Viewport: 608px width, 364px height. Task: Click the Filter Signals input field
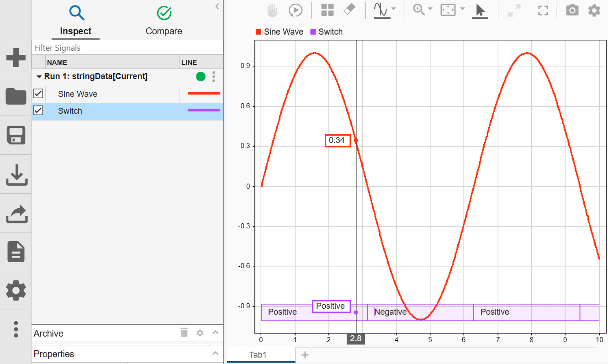click(x=127, y=47)
